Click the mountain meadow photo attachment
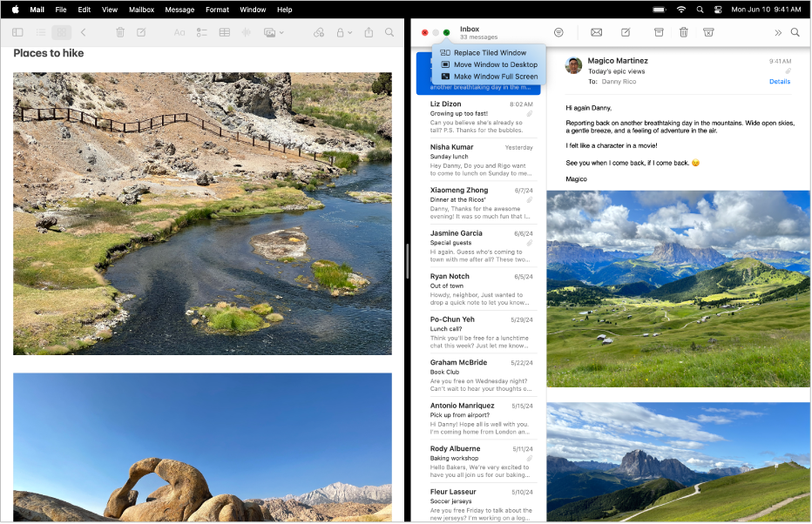This screenshot has width=812, height=524. coord(678,289)
